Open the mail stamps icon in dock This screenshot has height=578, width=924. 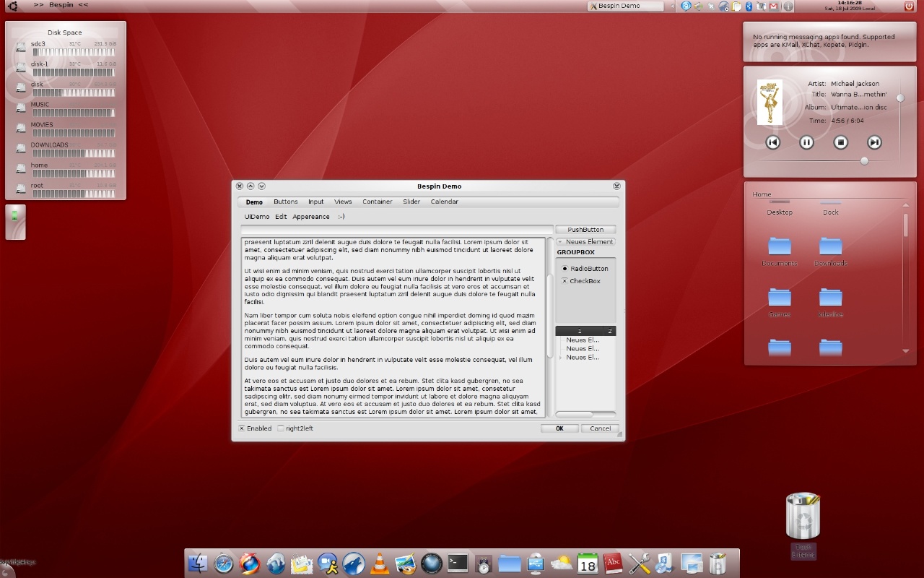302,564
